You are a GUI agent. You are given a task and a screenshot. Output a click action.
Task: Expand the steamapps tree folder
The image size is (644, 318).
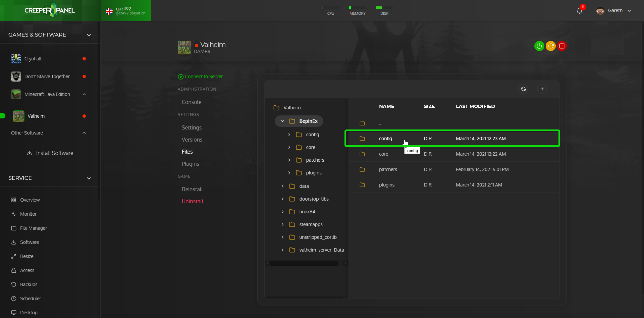pos(283,224)
